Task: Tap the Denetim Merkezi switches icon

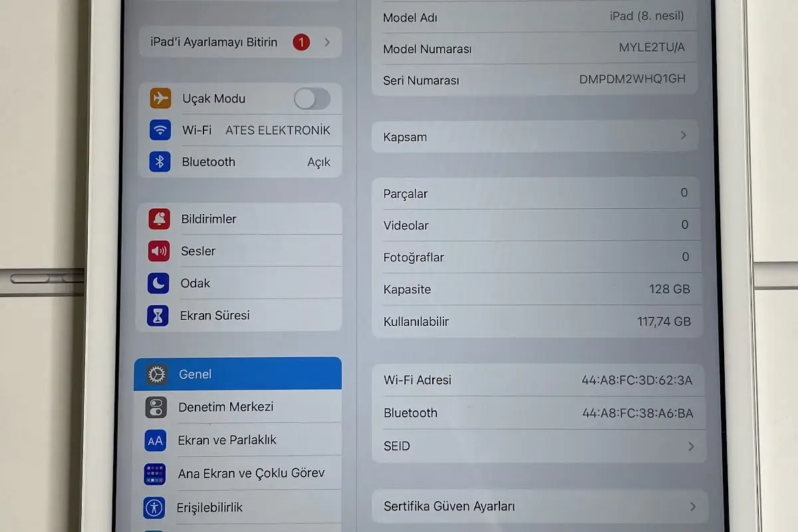Action: tap(156, 407)
